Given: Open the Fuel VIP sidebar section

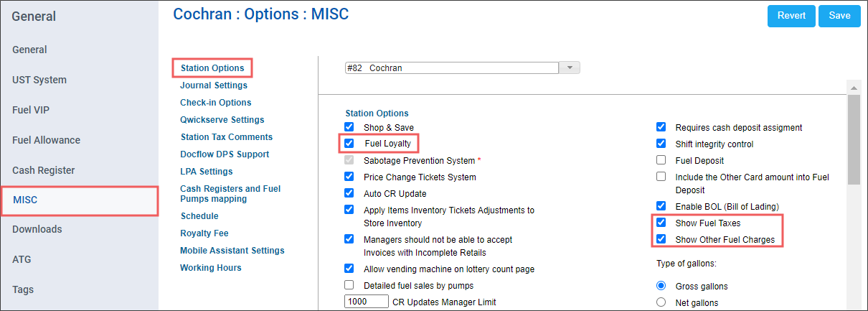Looking at the screenshot, I should (x=31, y=110).
